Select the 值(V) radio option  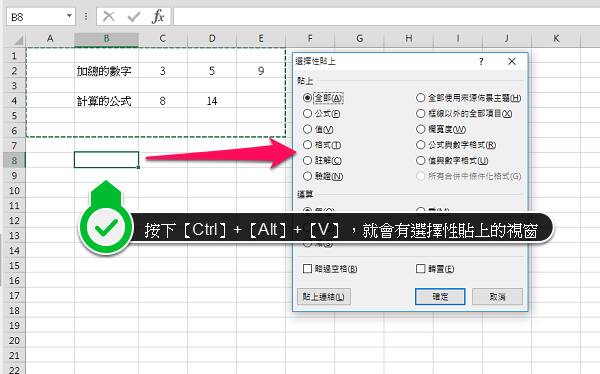318,129
